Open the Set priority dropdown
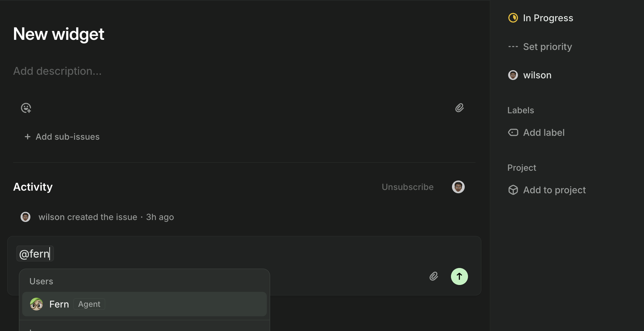The height and width of the screenshot is (331, 644). (547, 47)
